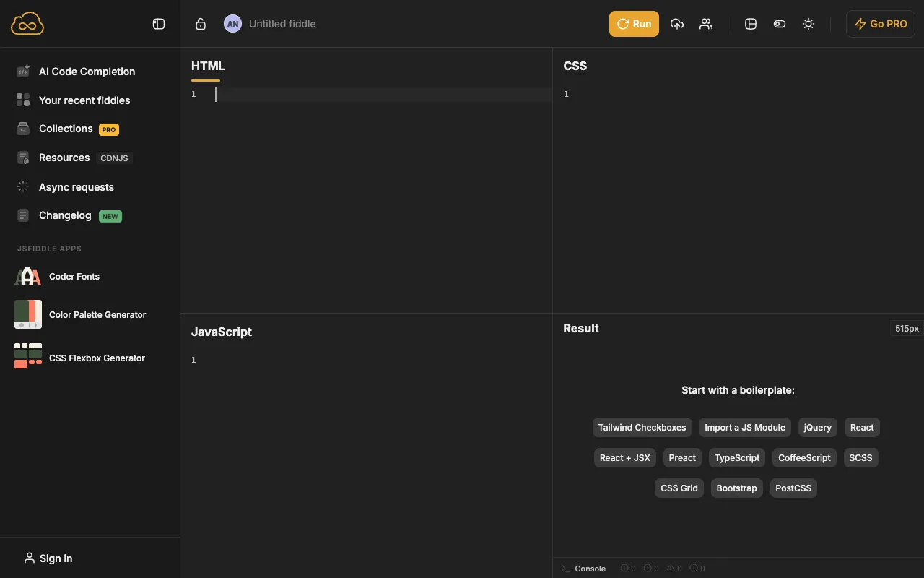Click the Run button

click(x=634, y=24)
